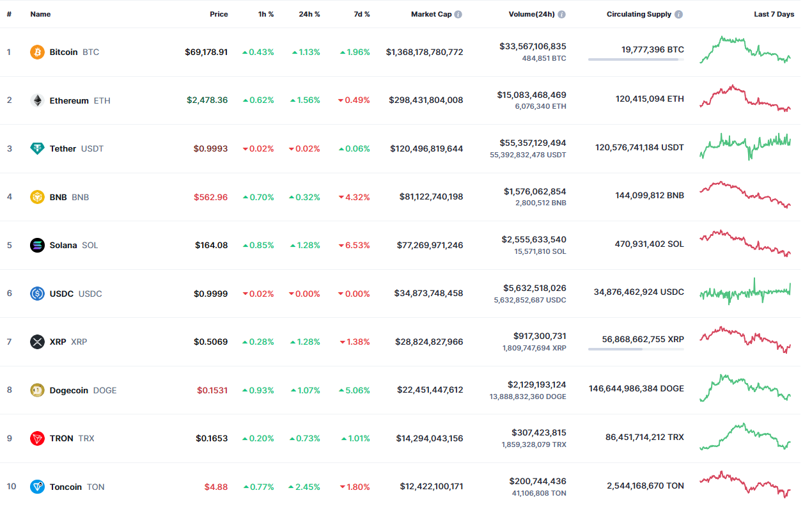The image size is (812, 511).
Task: Sort by 7d % column header
Action: click(362, 14)
